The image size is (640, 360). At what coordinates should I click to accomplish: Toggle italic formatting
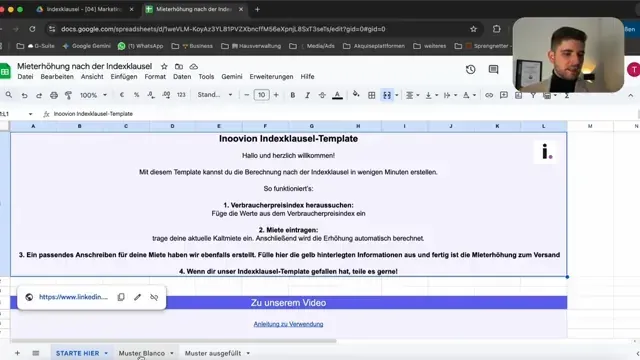(x=307, y=95)
